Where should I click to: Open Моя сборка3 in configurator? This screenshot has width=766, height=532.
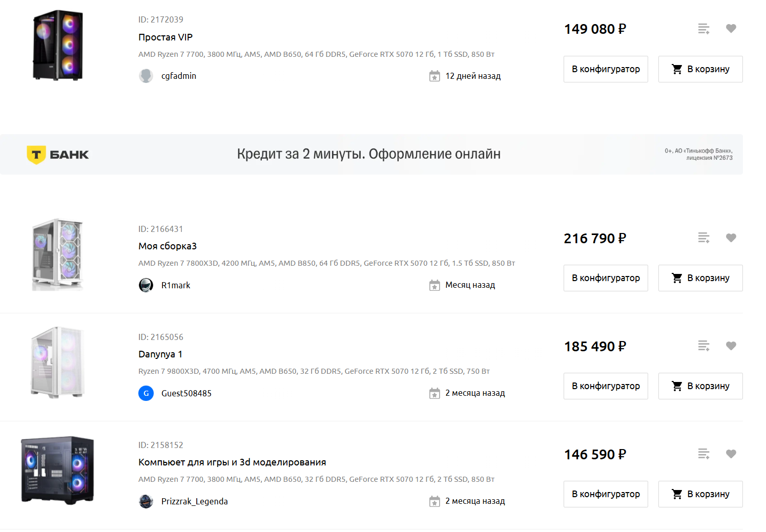[x=606, y=278]
